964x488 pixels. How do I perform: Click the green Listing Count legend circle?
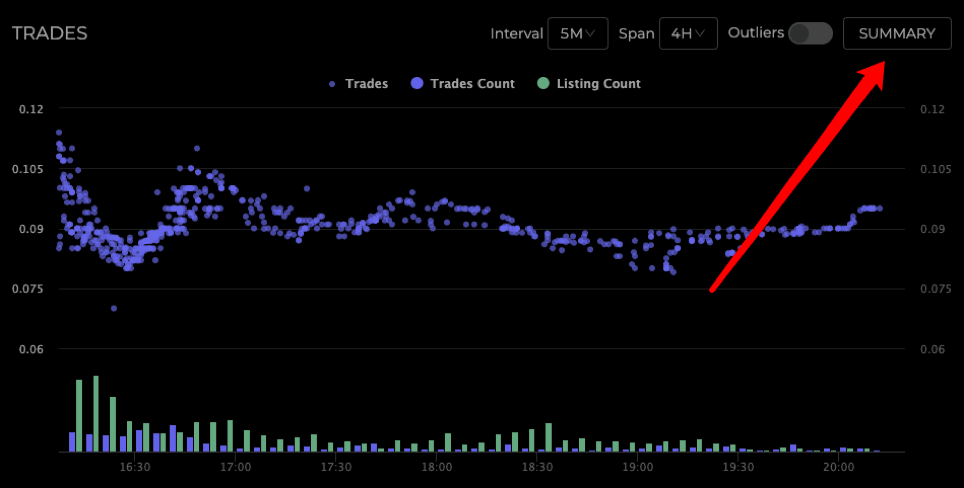543,84
